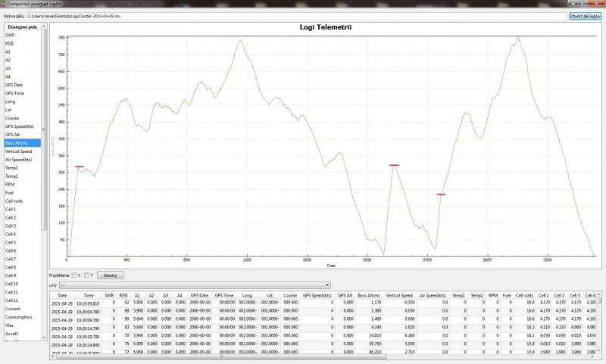
Task: Click the table's horizontal scrollbar
Action: tap(303, 357)
